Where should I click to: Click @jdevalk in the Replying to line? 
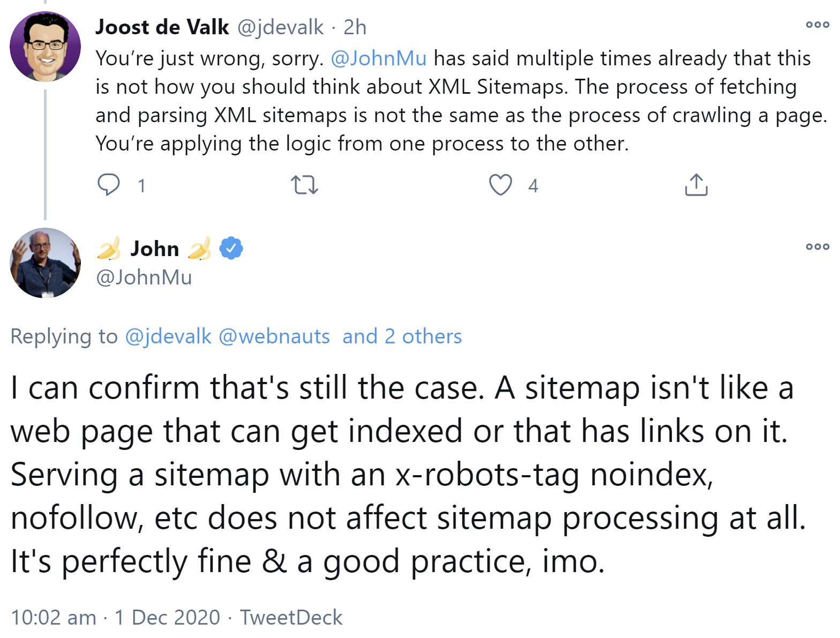pyautogui.click(x=168, y=336)
